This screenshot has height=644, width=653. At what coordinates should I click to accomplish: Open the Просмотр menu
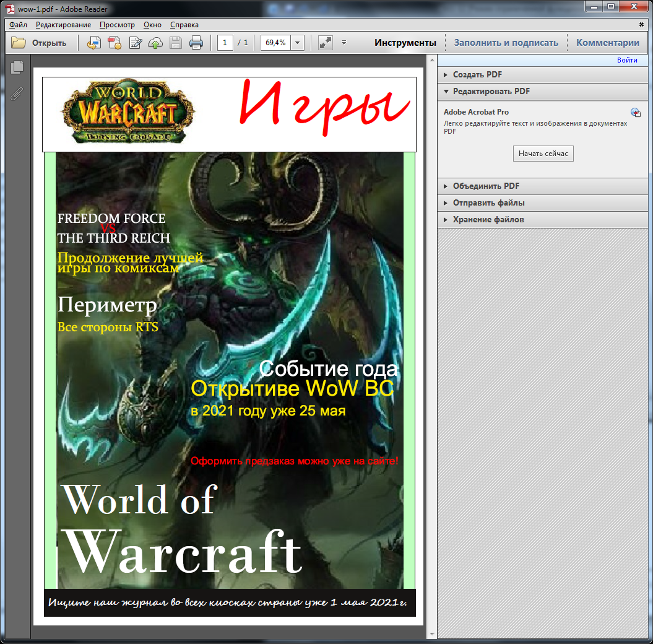pos(117,25)
